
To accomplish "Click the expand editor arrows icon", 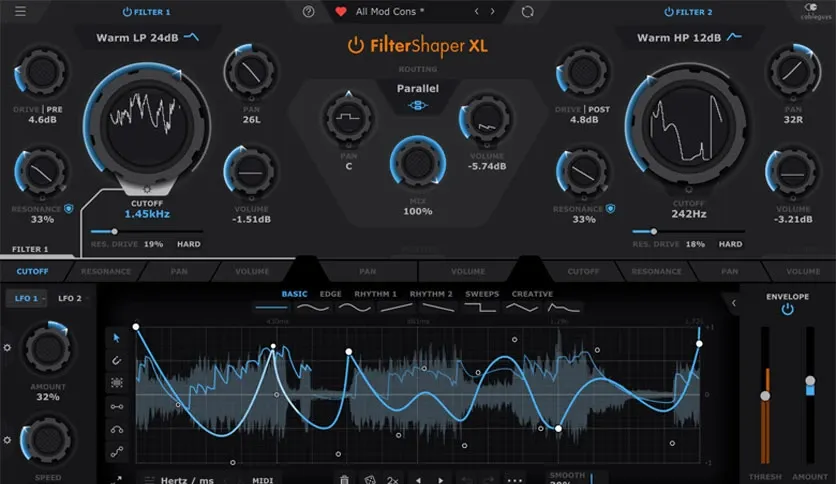I will coord(117,479).
